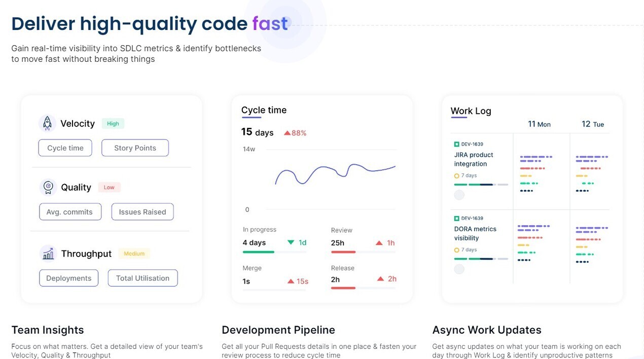Select the 12 Tue column header
The image size is (644, 359).
pyautogui.click(x=593, y=124)
